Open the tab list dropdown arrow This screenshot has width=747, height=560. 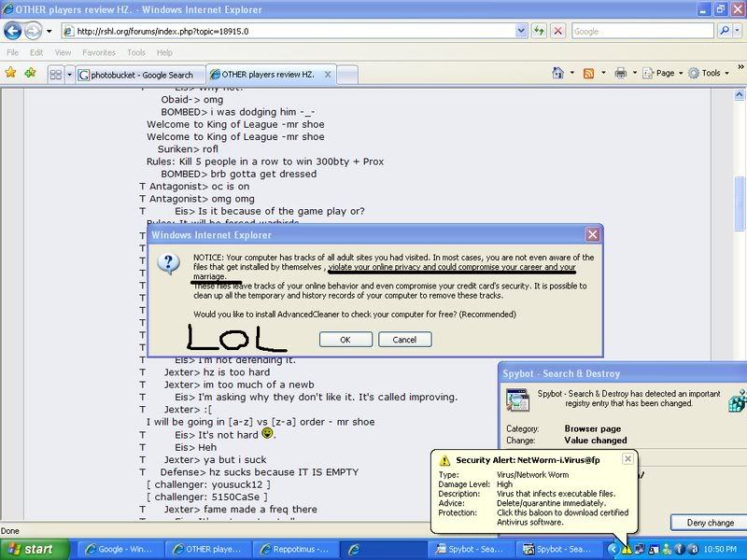(69, 75)
